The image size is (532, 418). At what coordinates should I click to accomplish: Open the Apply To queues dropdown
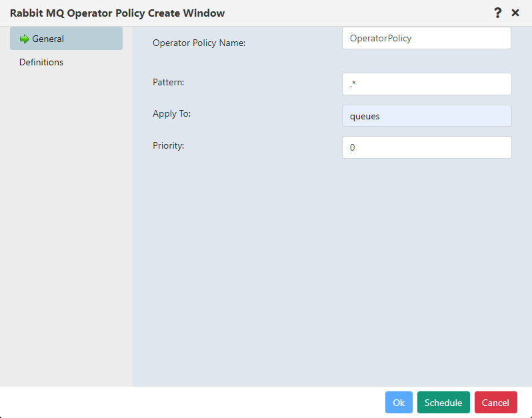[427, 116]
